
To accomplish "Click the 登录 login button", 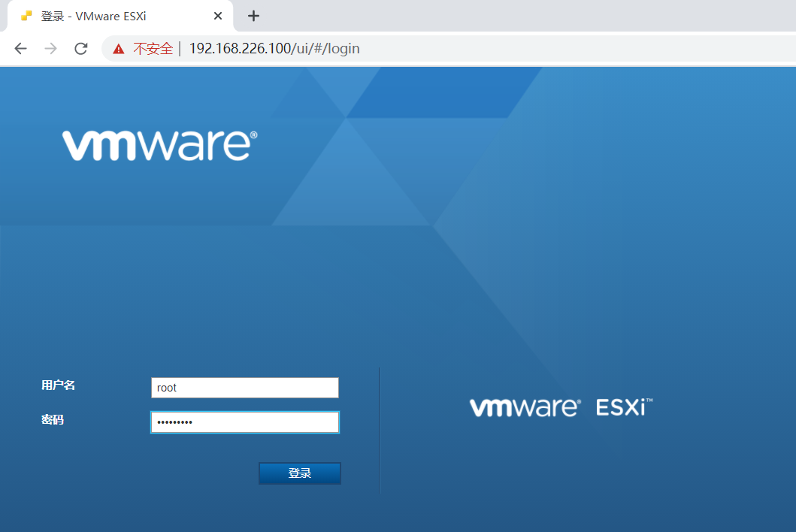I will coord(300,473).
